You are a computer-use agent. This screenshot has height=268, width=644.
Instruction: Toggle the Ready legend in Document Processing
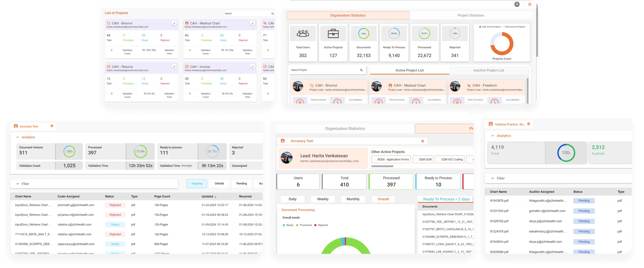(288, 225)
